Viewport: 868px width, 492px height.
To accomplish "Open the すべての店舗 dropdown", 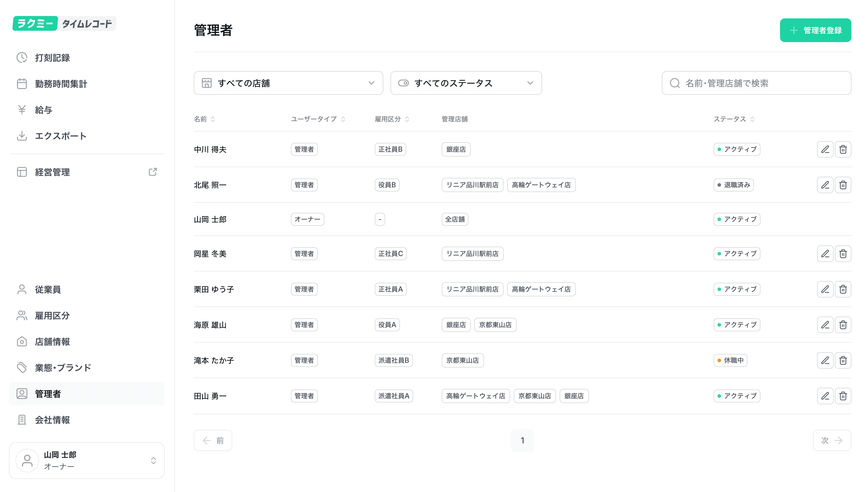I will [x=288, y=83].
